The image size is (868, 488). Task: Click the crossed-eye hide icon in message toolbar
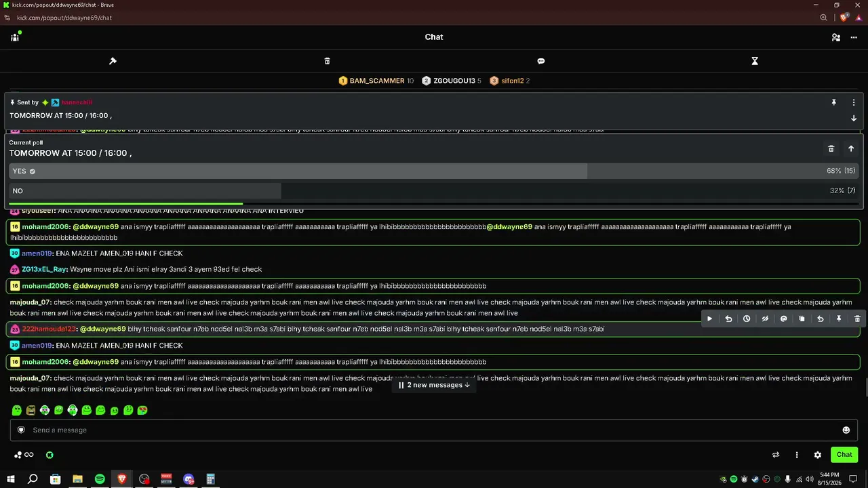coord(765,319)
